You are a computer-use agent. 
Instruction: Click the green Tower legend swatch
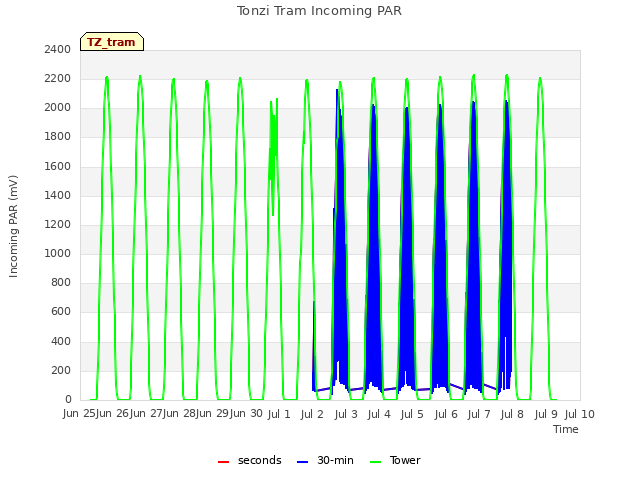point(375,462)
